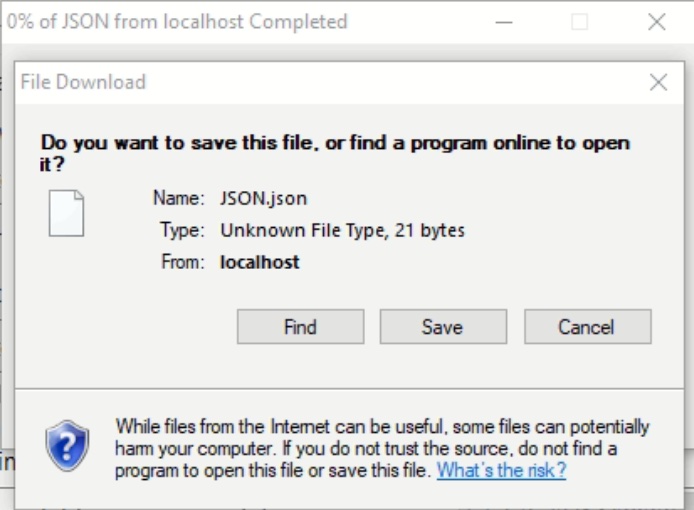Click the "Unknown File Type, 21 bytes" text
The height and width of the screenshot is (510, 694).
click(x=343, y=230)
